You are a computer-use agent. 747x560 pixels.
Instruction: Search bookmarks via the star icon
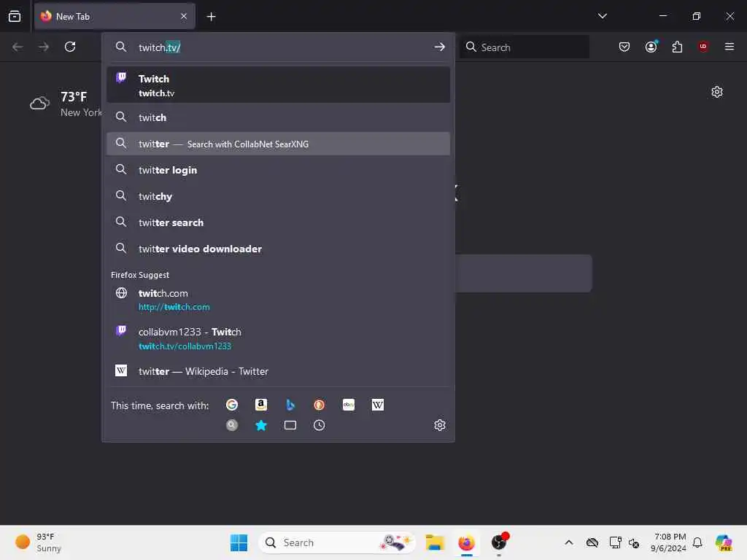tap(261, 425)
